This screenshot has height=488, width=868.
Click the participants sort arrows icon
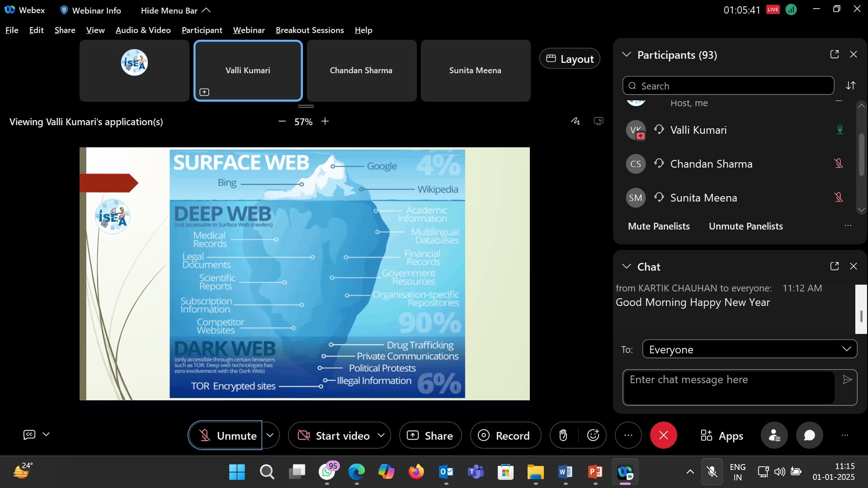(x=851, y=86)
